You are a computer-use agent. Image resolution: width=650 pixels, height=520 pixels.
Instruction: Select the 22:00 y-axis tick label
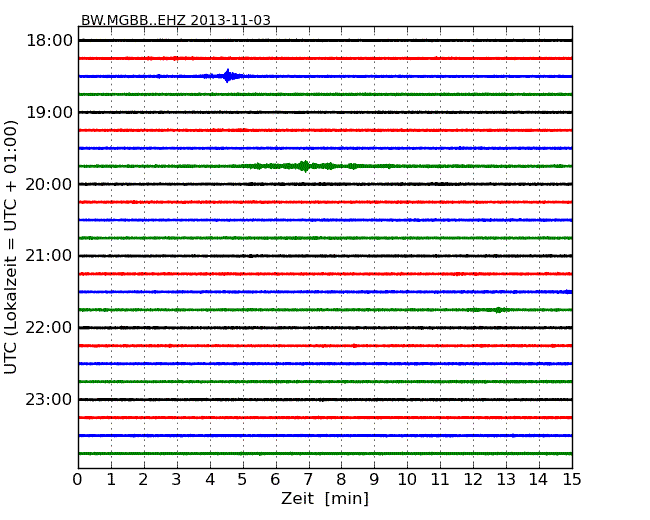point(49,328)
